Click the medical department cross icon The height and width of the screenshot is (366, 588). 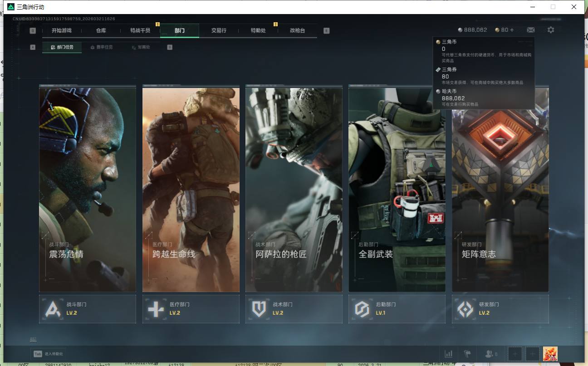(x=156, y=309)
